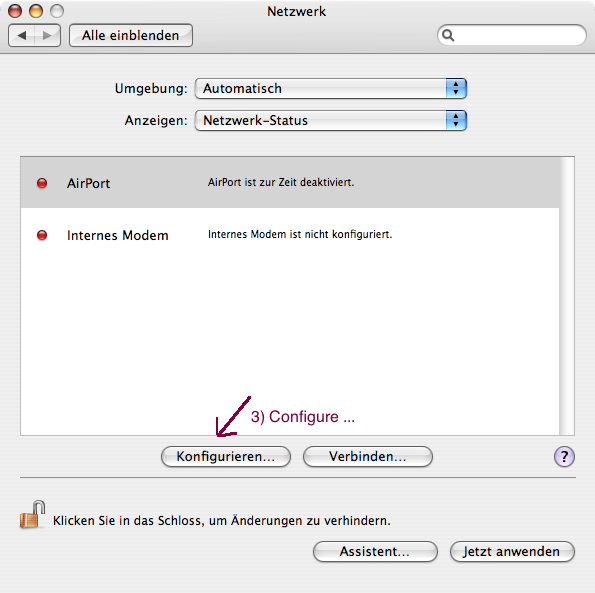Click the red status dot beside Internes Modem
This screenshot has width=595, height=593.
42,235
